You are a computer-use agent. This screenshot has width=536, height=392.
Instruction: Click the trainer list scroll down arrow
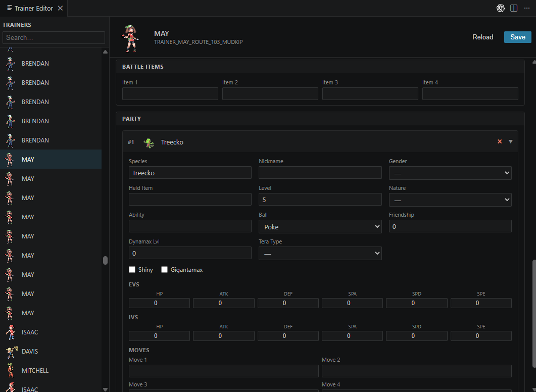[x=105, y=389]
